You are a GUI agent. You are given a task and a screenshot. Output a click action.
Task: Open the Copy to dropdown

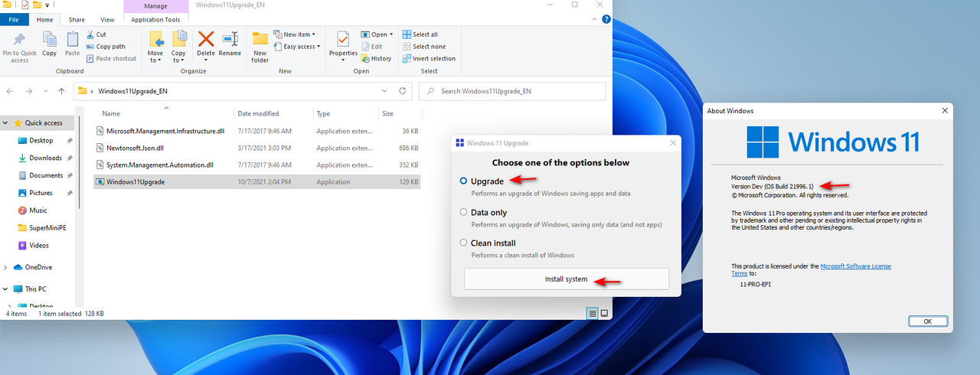pos(179,47)
